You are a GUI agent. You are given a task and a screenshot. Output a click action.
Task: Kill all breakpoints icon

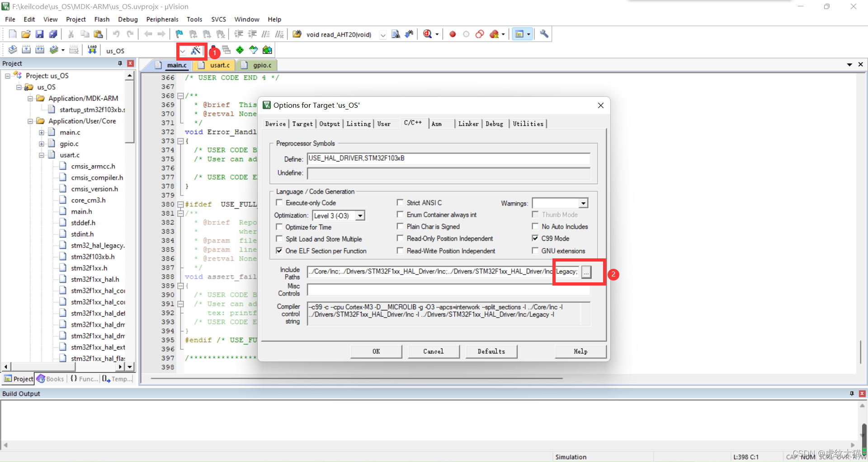tap(495, 34)
